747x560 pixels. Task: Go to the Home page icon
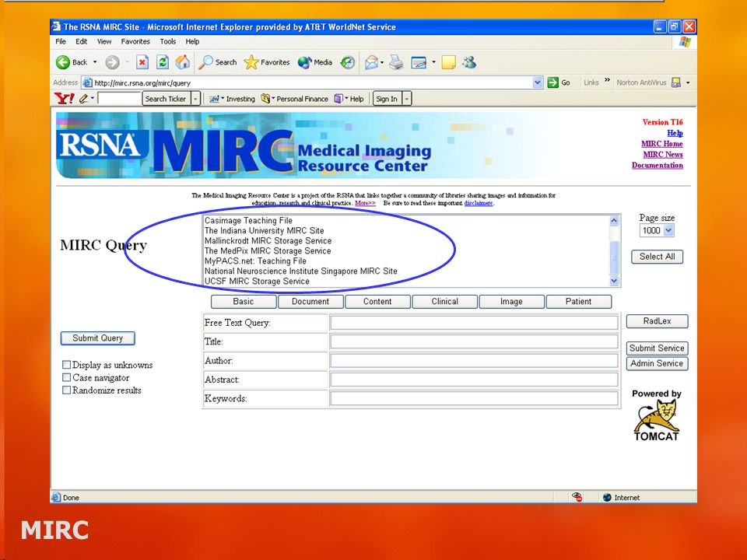(x=183, y=62)
